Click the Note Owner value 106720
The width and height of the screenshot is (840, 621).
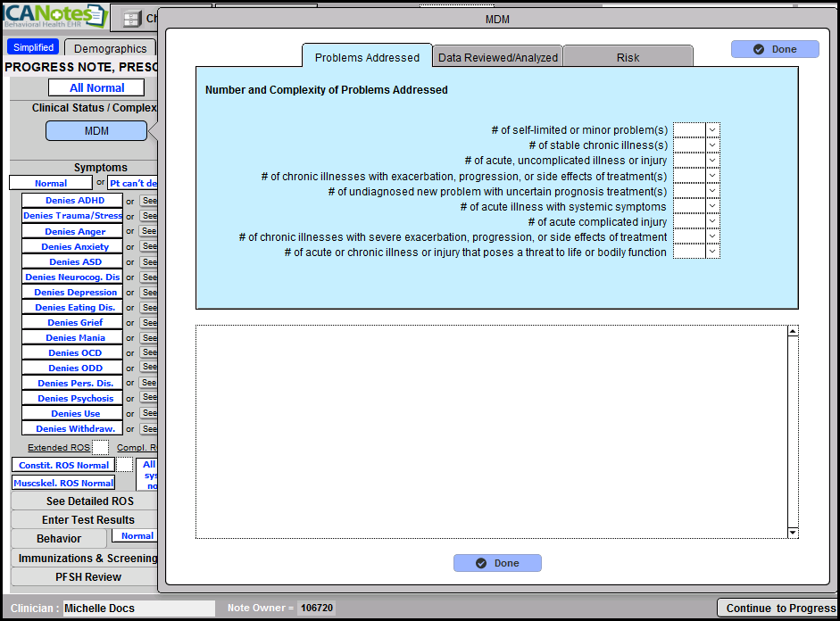click(317, 609)
